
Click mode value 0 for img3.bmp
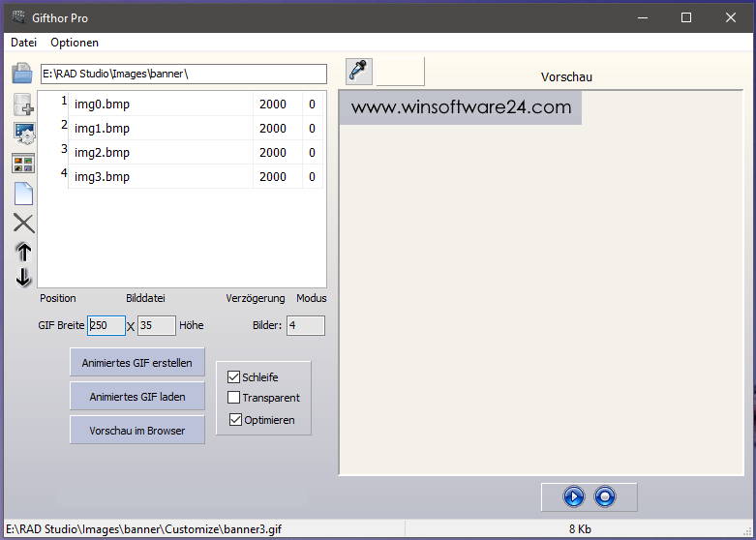tap(312, 176)
